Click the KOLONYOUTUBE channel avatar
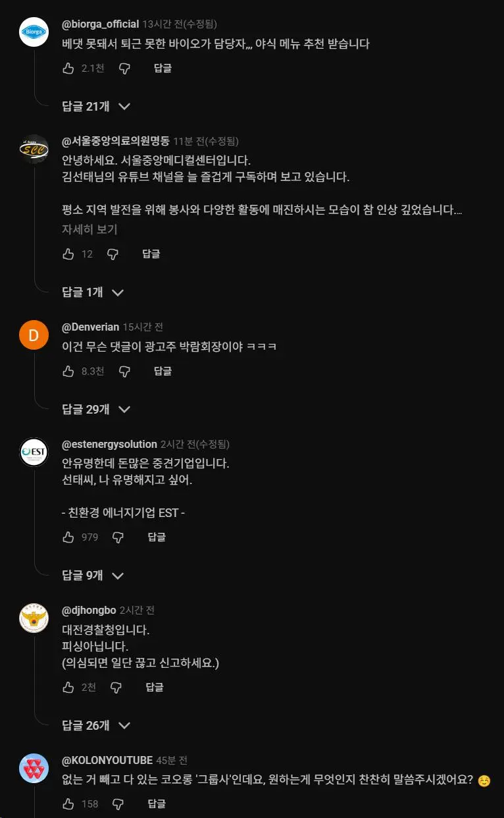504x818 pixels. (x=33, y=767)
